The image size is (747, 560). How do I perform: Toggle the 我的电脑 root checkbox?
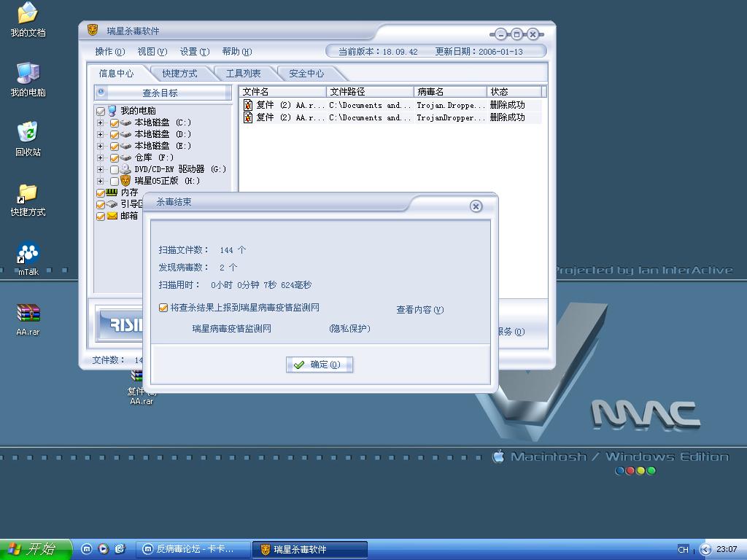tap(101, 112)
